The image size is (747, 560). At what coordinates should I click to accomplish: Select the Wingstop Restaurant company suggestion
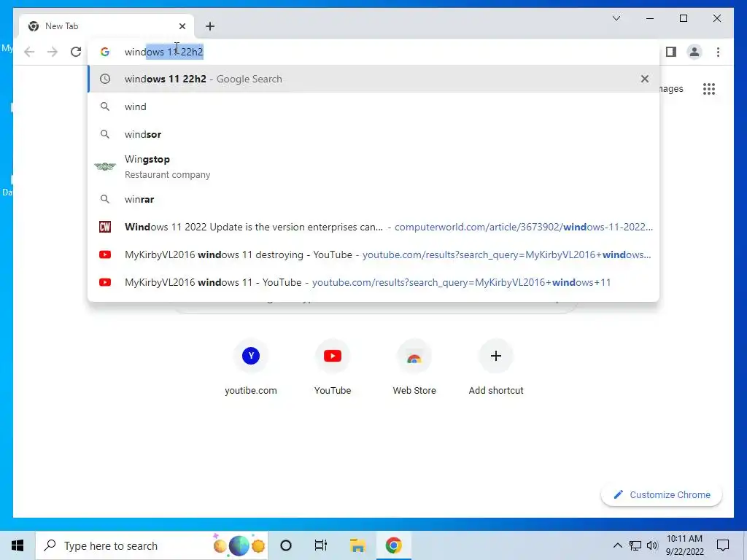(373, 167)
